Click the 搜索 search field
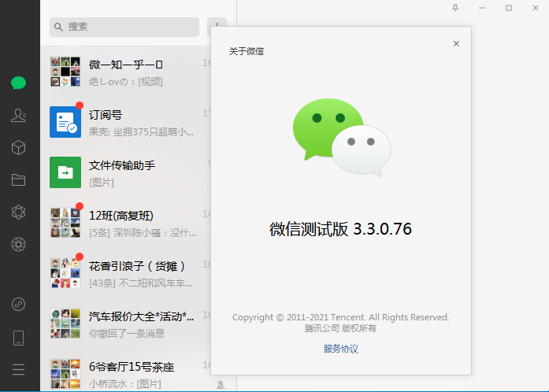The height and width of the screenshot is (392, 549). point(124,27)
